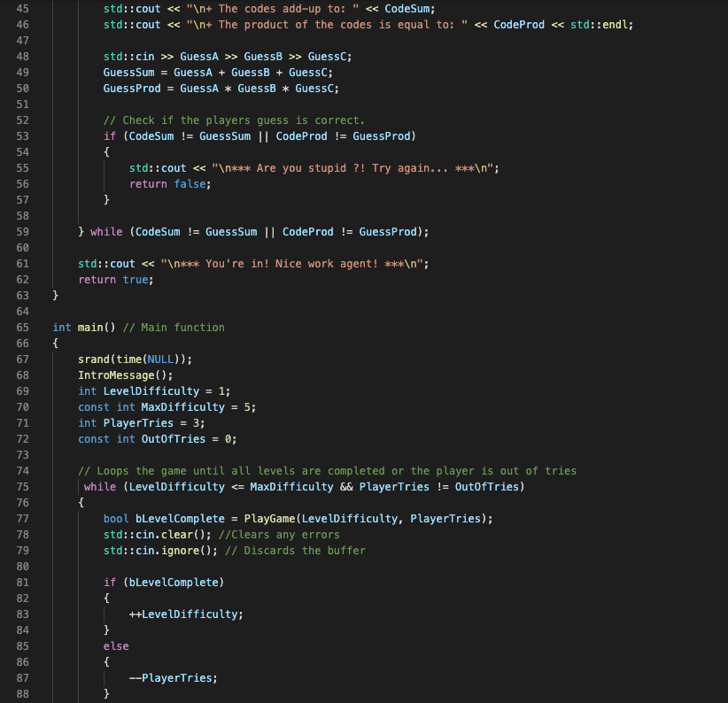The width and height of the screenshot is (728, 703).
Task: Click the 'PlayGame' function call
Action: click(x=270, y=519)
